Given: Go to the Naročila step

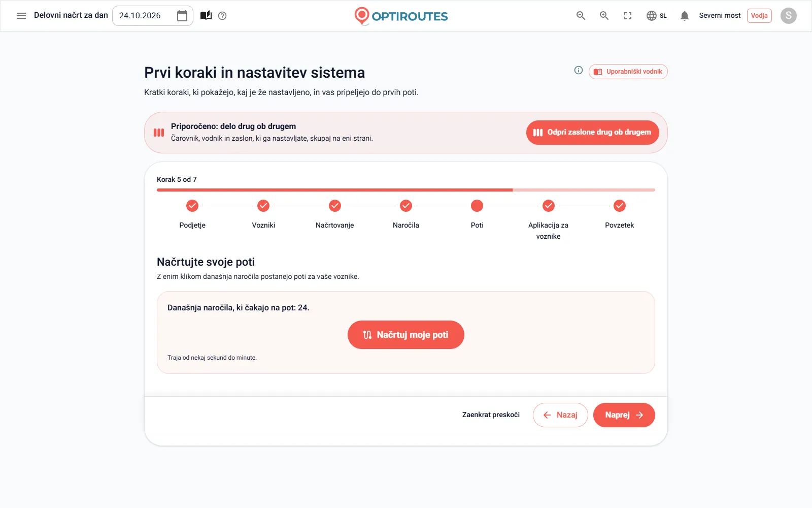Looking at the screenshot, I should [406, 214].
